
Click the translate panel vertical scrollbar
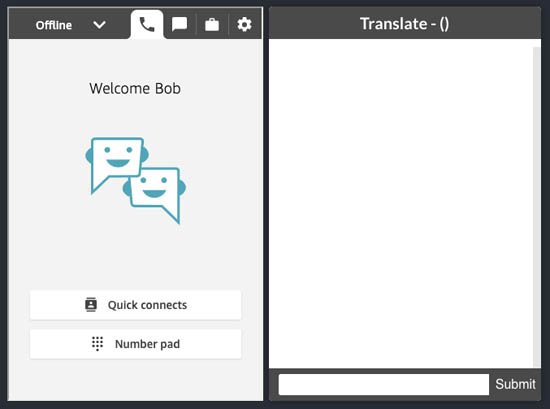pyautogui.click(x=536, y=207)
